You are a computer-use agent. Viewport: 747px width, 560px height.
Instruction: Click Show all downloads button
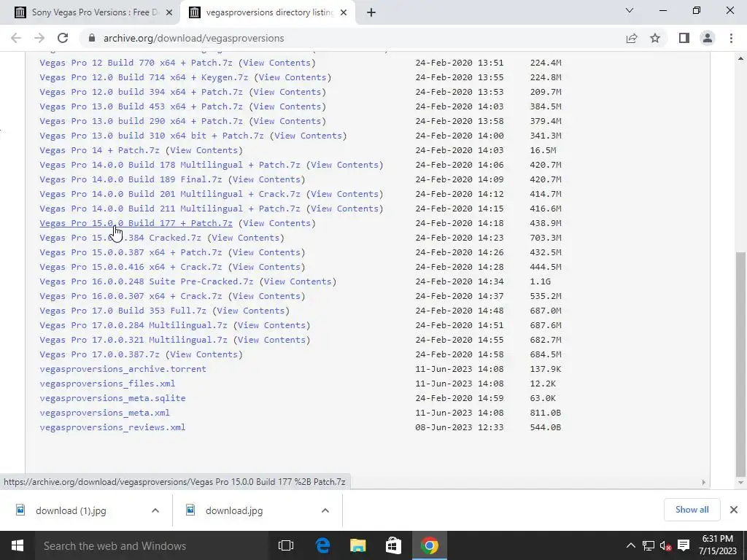point(692,510)
